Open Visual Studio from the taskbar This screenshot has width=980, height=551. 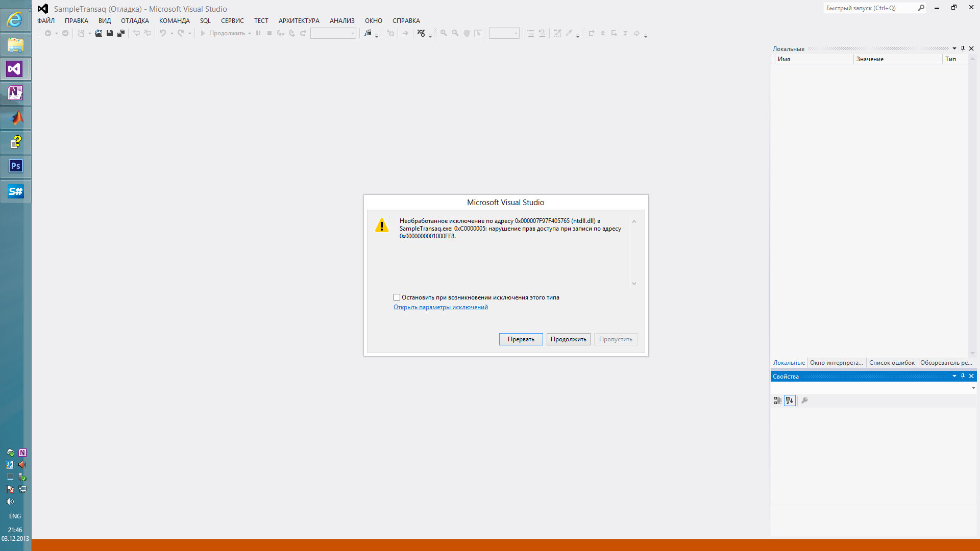(x=15, y=69)
